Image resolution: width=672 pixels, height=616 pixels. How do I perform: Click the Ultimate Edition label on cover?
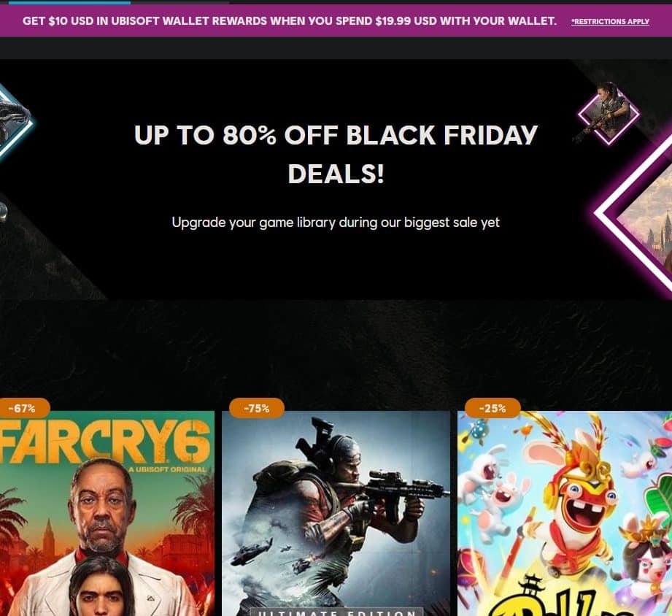click(x=336, y=612)
